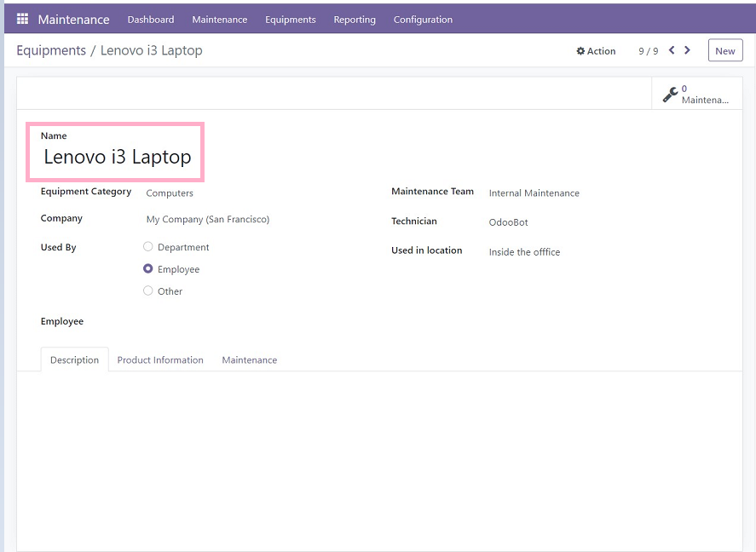Open Maintenance menu in top bar

(220, 20)
